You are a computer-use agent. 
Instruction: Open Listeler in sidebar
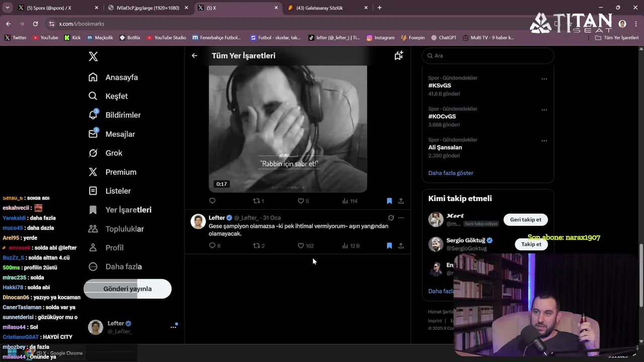coord(110,191)
